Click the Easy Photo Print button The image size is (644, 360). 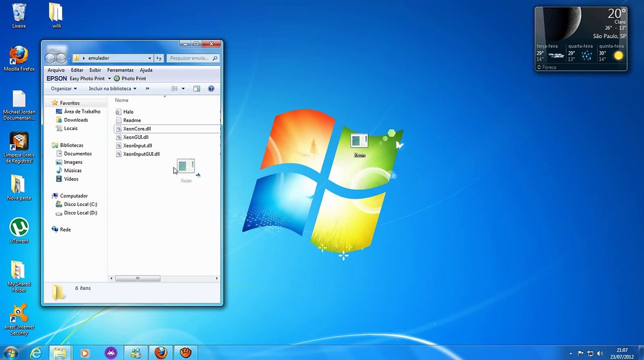click(87, 78)
